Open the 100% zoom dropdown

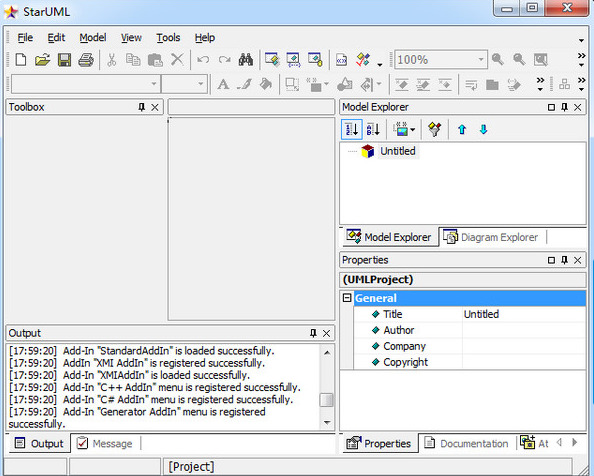[480, 59]
